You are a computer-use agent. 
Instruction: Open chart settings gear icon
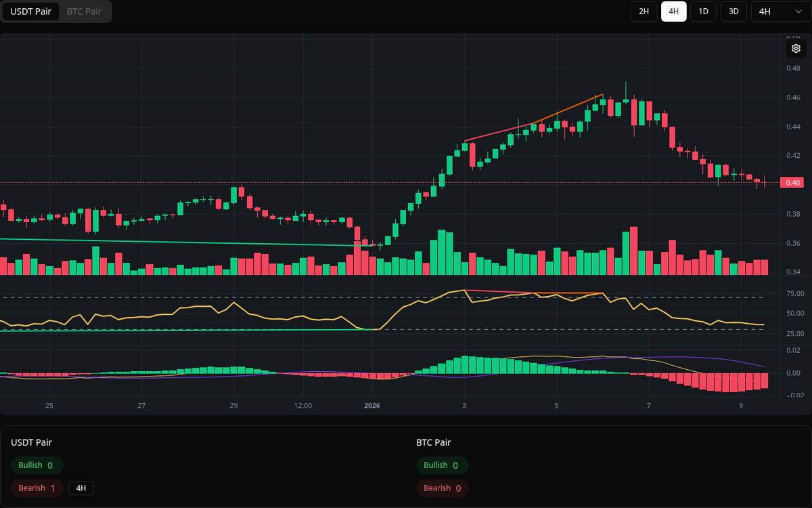point(796,48)
